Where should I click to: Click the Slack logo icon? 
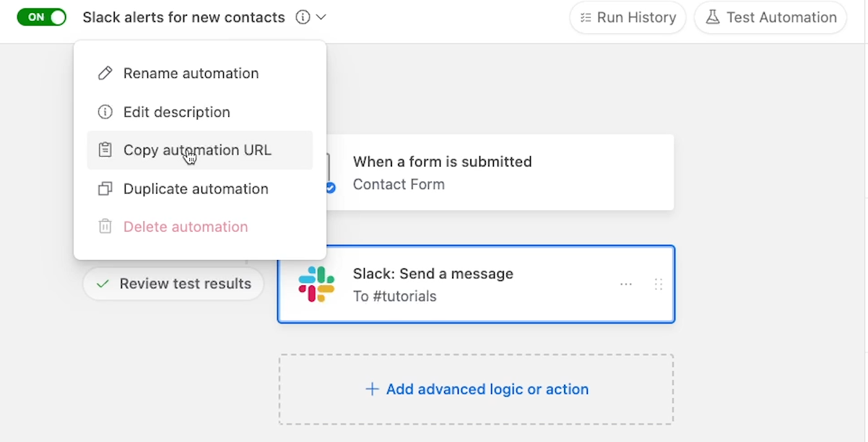point(316,285)
